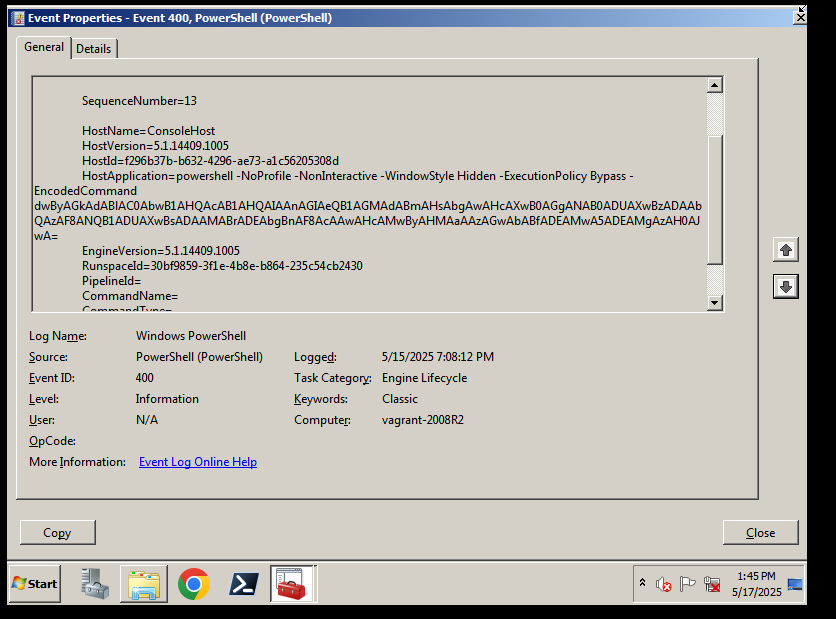This screenshot has width=836, height=619.
Task: Click the PipelineId= line
Action: pyautogui.click(x=111, y=280)
